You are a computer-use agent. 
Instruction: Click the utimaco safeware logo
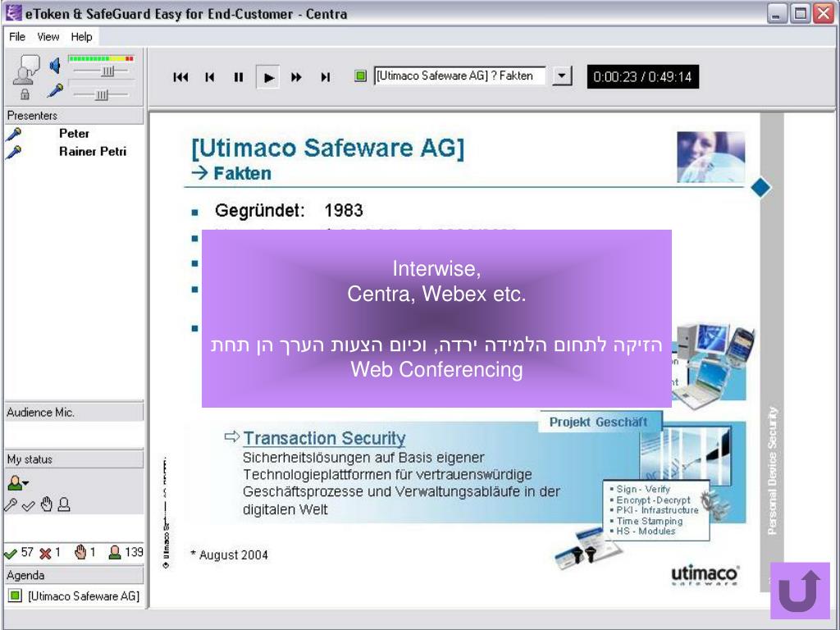705,575
